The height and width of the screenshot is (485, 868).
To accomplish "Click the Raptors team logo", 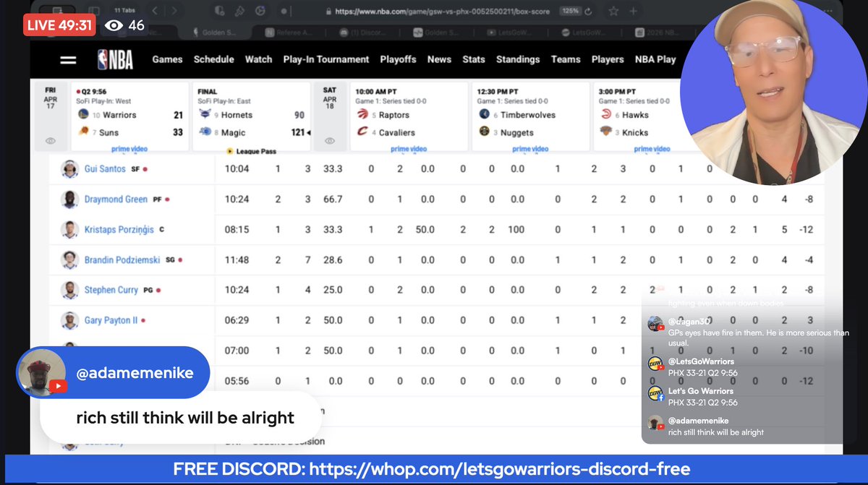I will tap(362, 115).
